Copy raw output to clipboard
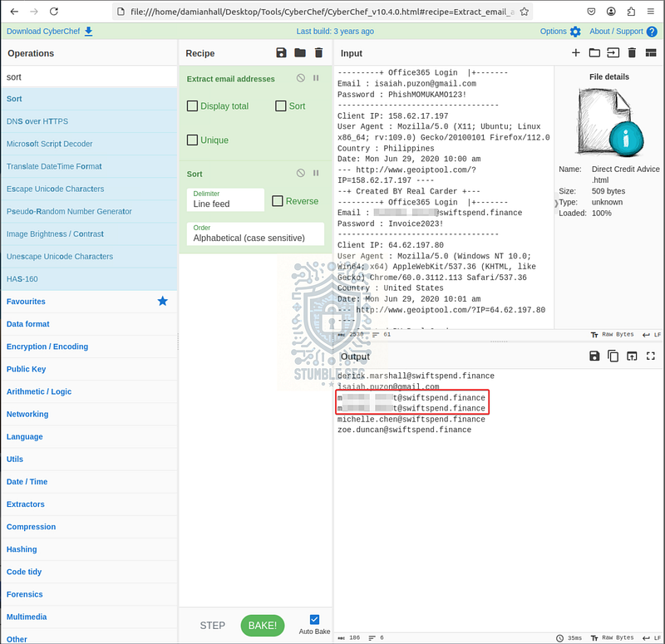Screen dimensions: 665x644 (613, 356)
